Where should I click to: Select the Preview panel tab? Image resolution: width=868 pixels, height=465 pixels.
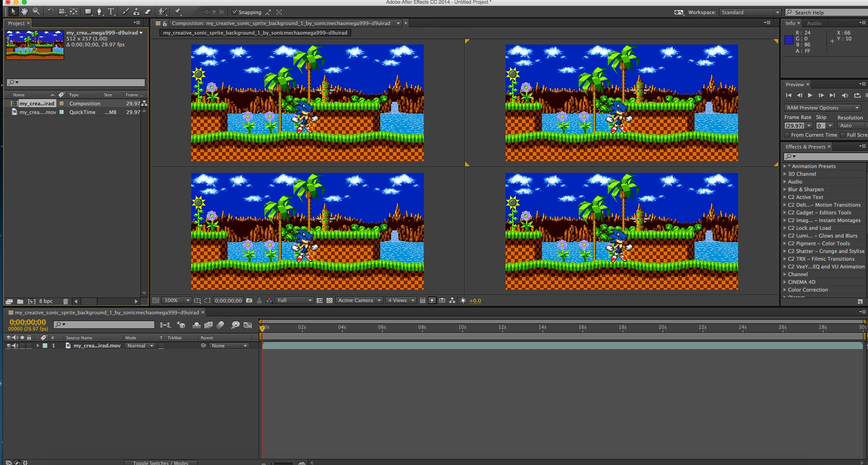point(795,84)
